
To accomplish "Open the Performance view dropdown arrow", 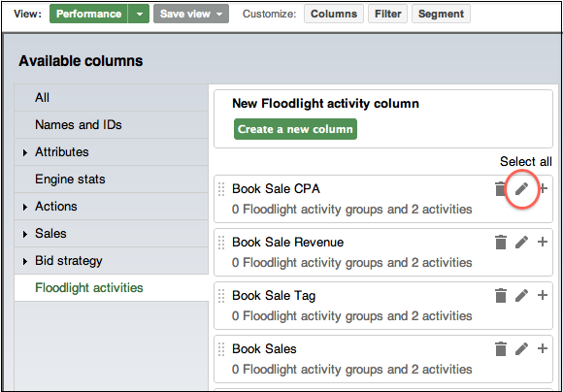I will point(140,14).
